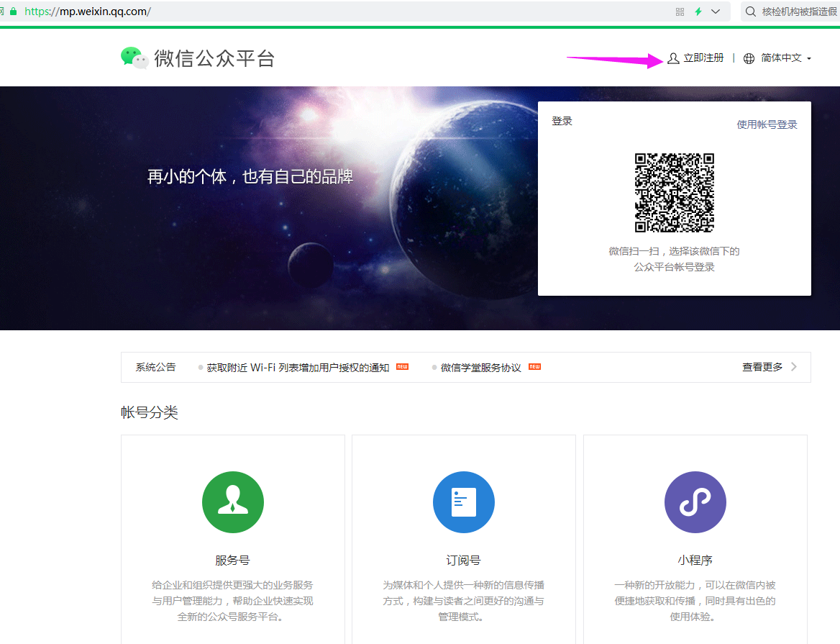Click 查看更多 to view more announcements

tap(762, 367)
